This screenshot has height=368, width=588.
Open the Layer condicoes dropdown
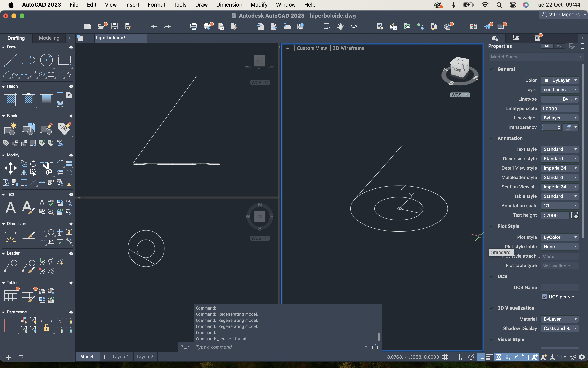[x=560, y=90]
